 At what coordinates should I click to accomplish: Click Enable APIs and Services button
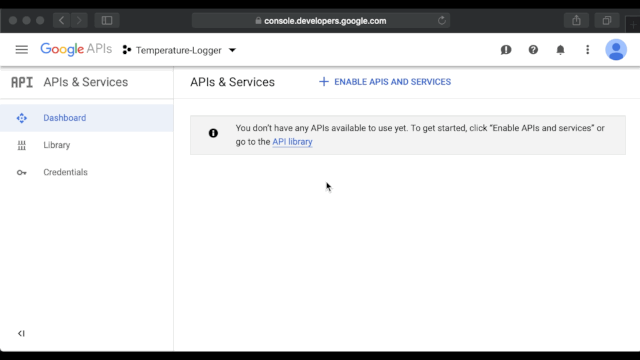[385, 82]
